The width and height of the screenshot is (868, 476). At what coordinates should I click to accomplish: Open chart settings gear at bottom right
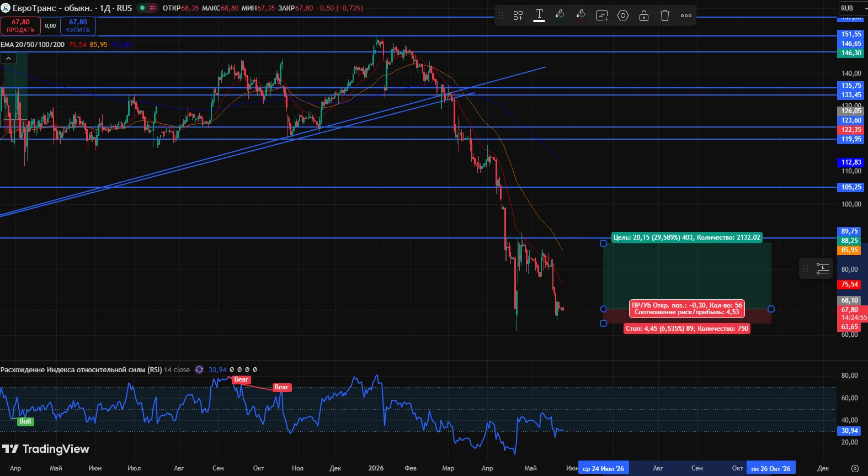pyautogui.click(x=855, y=468)
